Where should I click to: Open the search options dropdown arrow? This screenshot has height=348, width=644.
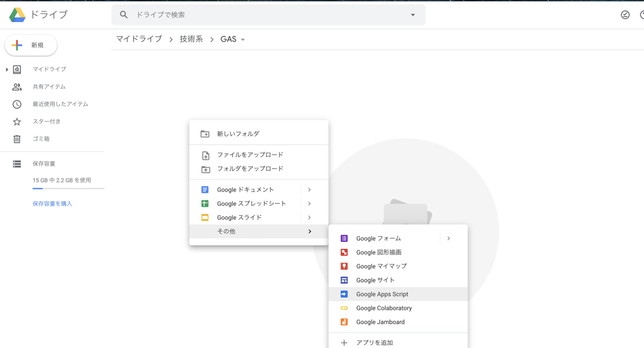pos(413,15)
